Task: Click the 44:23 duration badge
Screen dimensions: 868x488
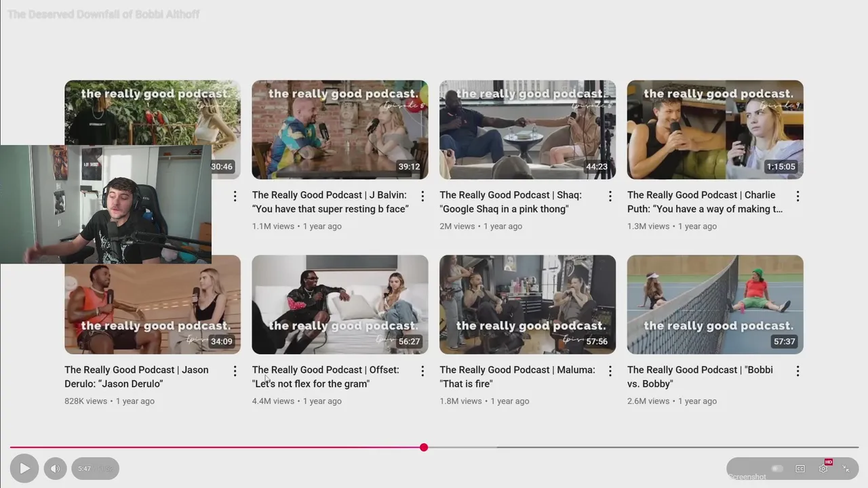Action: [x=597, y=167]
